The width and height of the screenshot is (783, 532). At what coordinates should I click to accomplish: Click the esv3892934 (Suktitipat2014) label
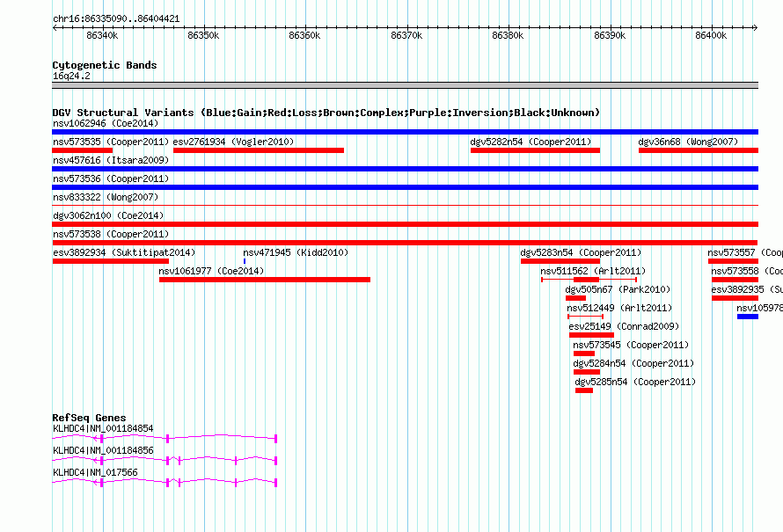124,252
